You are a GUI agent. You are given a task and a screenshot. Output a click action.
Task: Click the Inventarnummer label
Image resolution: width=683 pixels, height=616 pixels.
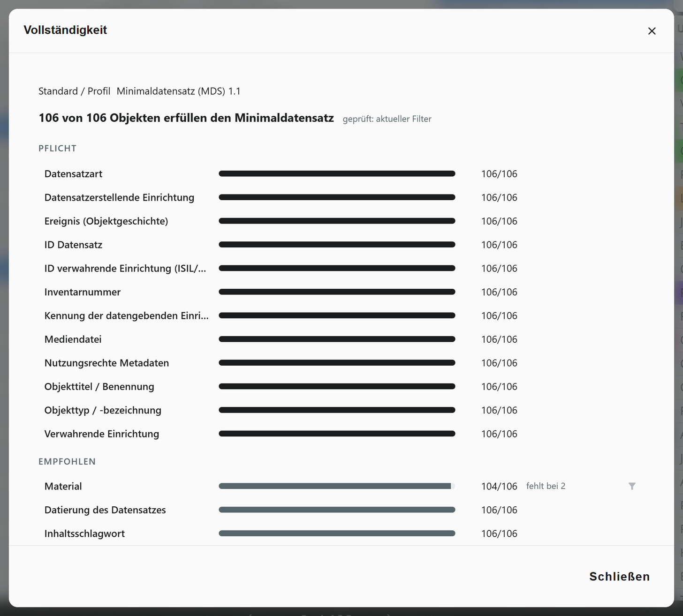point(83,292)
